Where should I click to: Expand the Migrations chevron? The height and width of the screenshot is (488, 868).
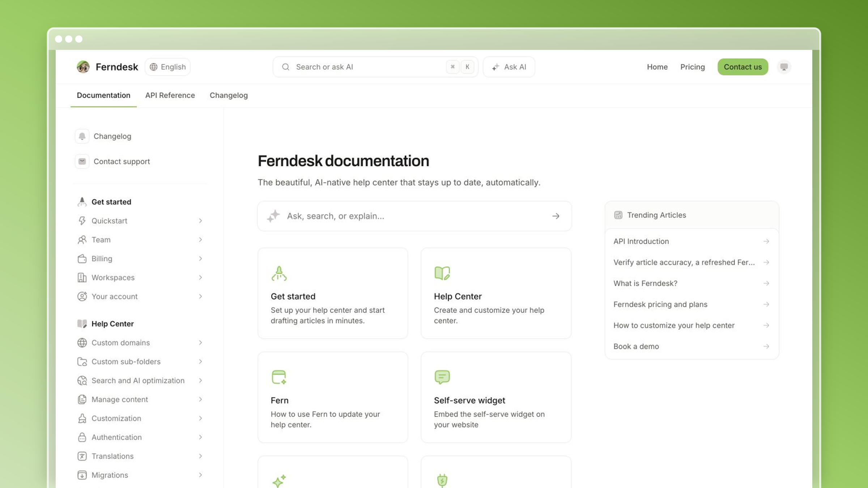pyautogui.click(x=200, y=475)
